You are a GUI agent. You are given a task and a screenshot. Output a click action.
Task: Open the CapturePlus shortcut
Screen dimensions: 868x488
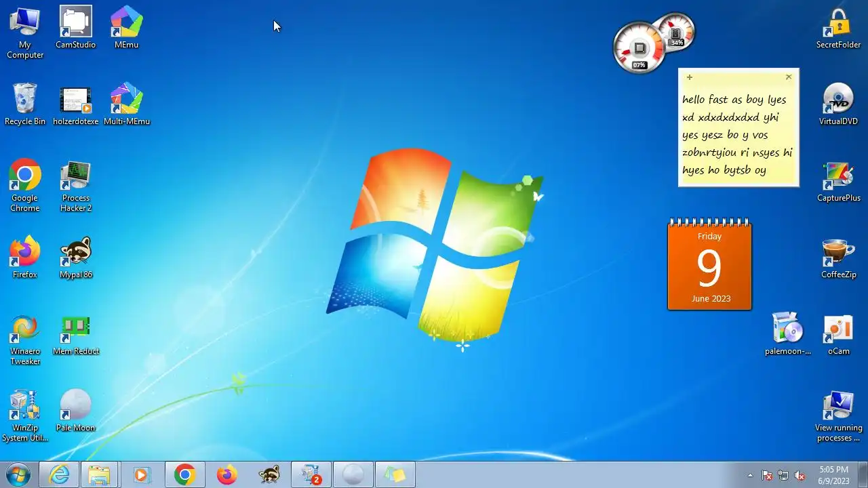click(x=838, y=181)
